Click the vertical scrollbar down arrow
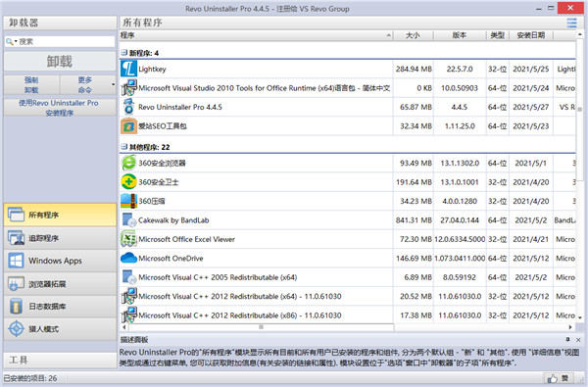The height and width of the screenshot is (387, 588). (580, 317)
